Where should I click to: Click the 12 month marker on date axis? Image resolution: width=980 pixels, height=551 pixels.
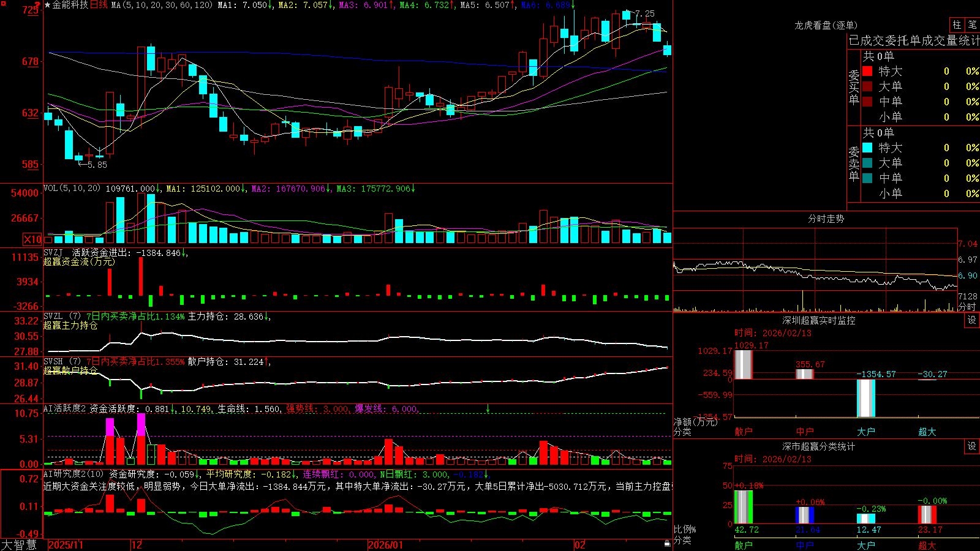tap(137, 545)
